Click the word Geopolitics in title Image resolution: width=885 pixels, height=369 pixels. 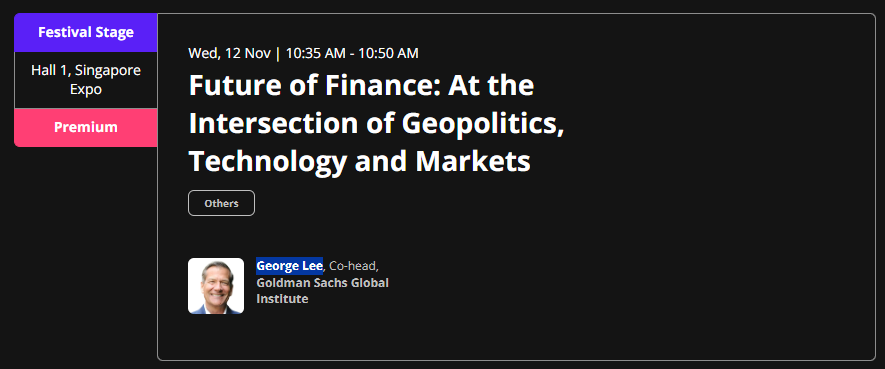click(x=483, y=124)
